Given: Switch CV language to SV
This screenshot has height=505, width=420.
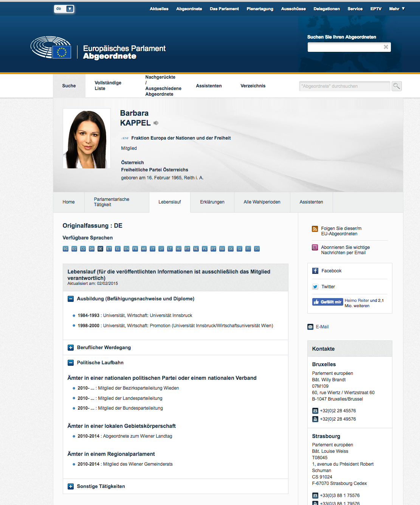Looking at the screenshot, I should pos(257,249).
